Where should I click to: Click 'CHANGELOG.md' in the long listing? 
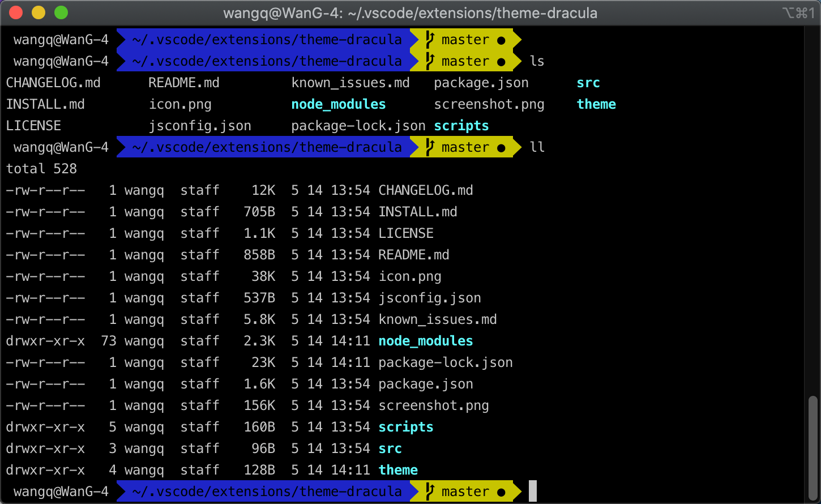[426, 190]
